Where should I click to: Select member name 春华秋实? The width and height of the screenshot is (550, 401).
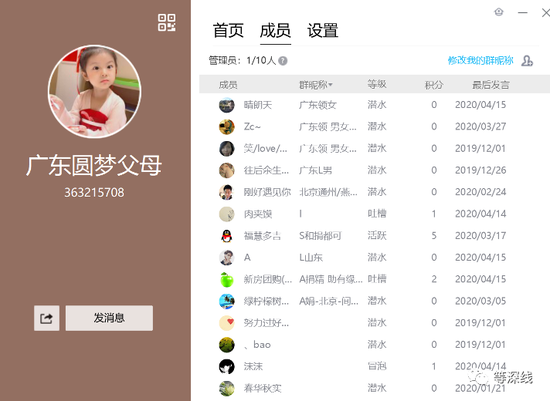262,388
